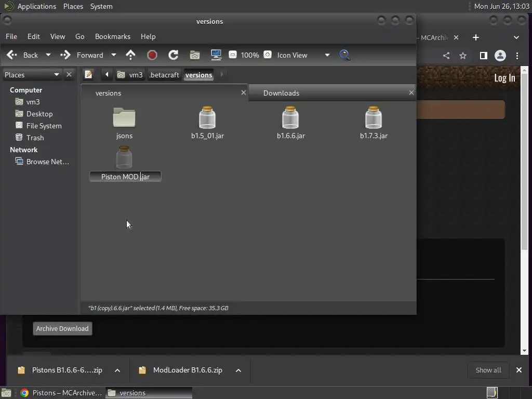The width and height of the screenshot is (532, 399).
Task: Open Desktop in the Places sidebar
Action: click(34, 114)
